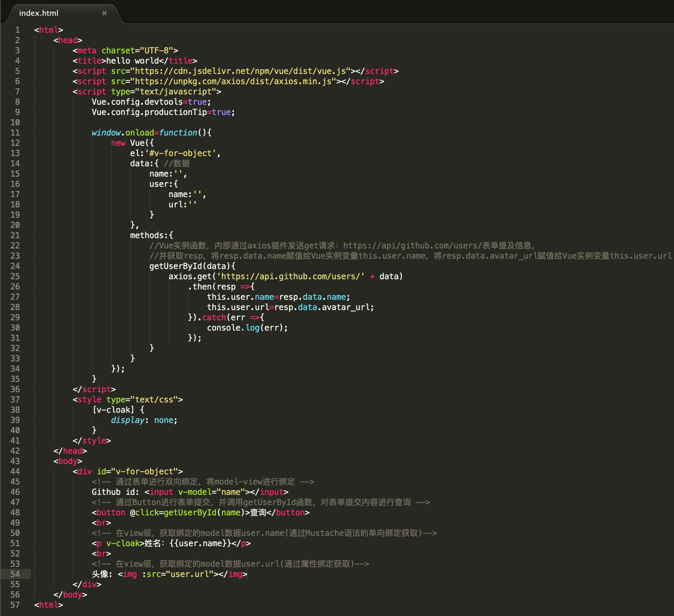Click the {{user.name}} mustache expression

click(200, 543)
